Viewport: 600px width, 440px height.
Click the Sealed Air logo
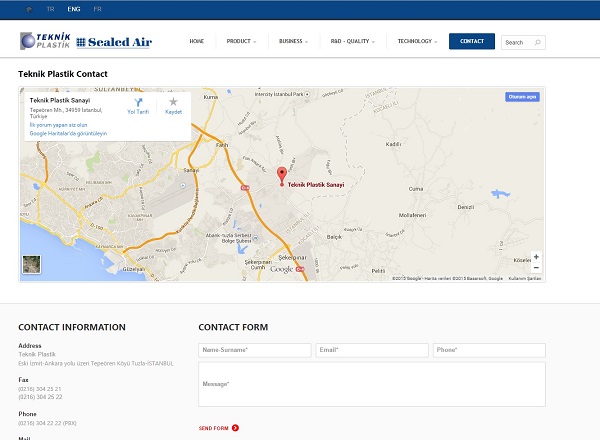pyautogui.click(x=114, y=42)
